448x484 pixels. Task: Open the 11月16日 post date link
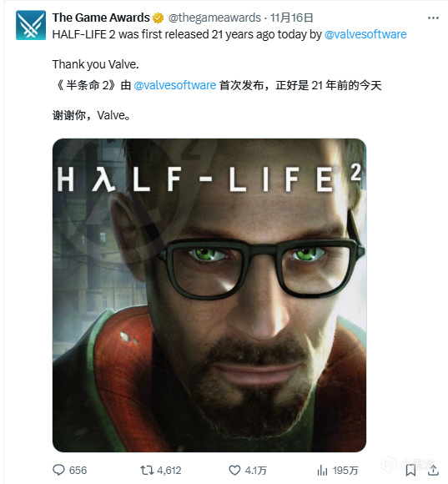292,18
